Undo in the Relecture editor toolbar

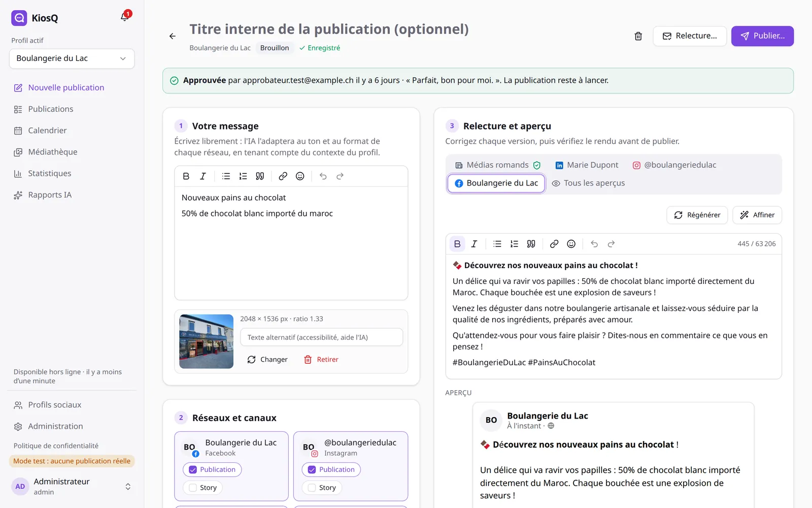594,244
